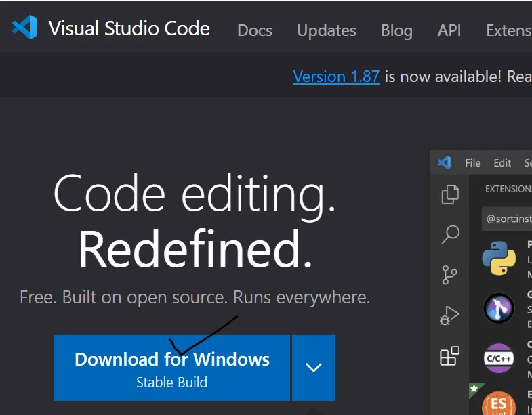Click the Download for Windows button
The width and height of the screenshot is (532, 415).
[172, 368]
